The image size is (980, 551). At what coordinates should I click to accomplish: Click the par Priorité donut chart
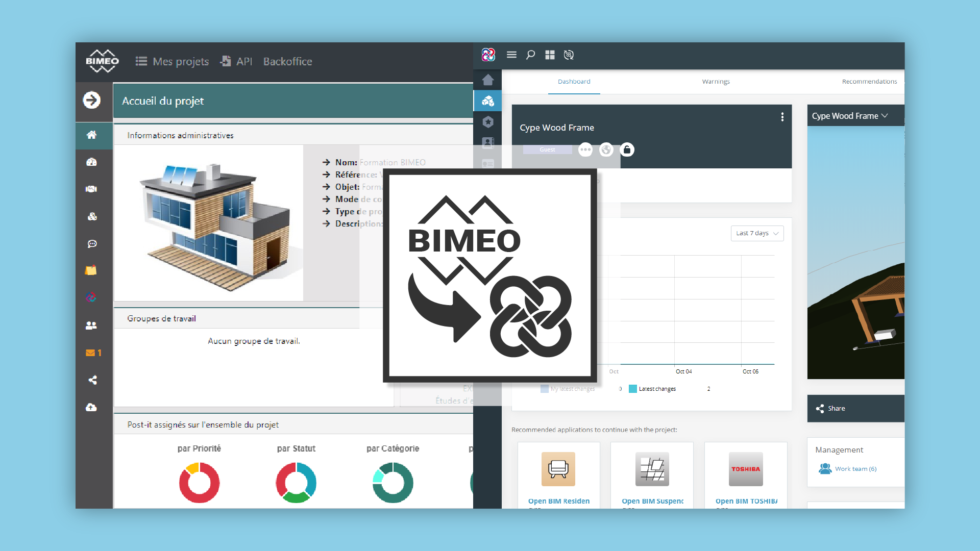199,482
